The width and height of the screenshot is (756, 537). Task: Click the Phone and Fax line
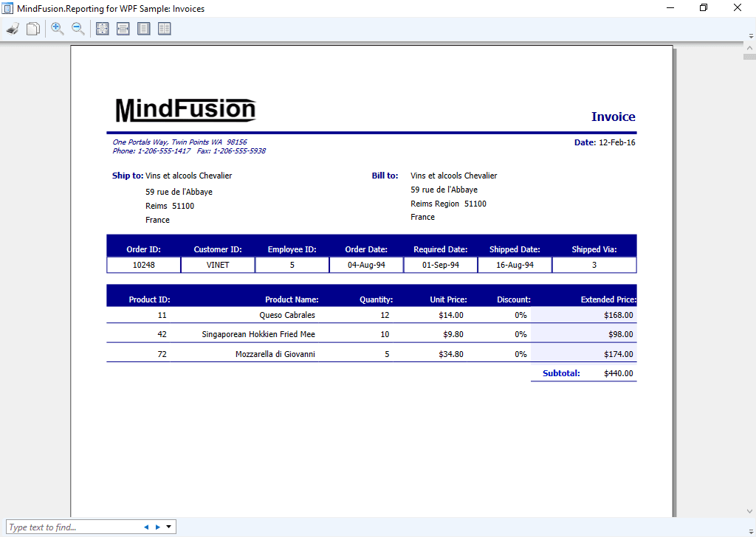[x=189, y=150]
